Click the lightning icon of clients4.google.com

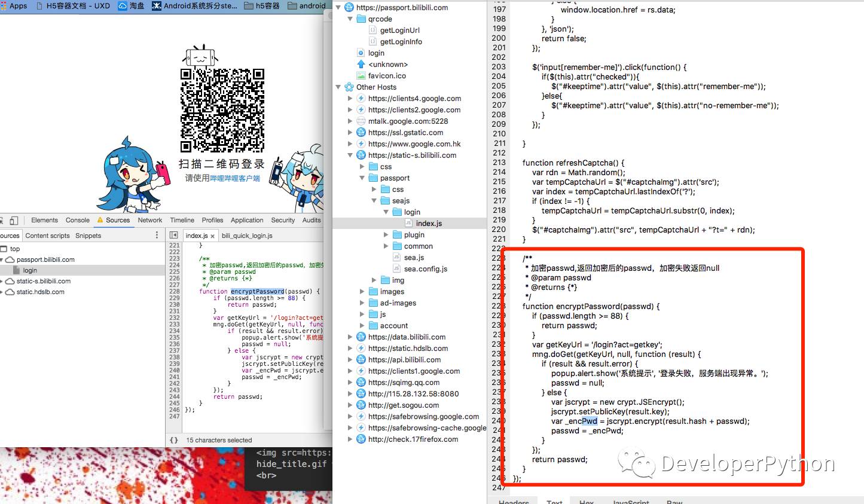point(361,99)
